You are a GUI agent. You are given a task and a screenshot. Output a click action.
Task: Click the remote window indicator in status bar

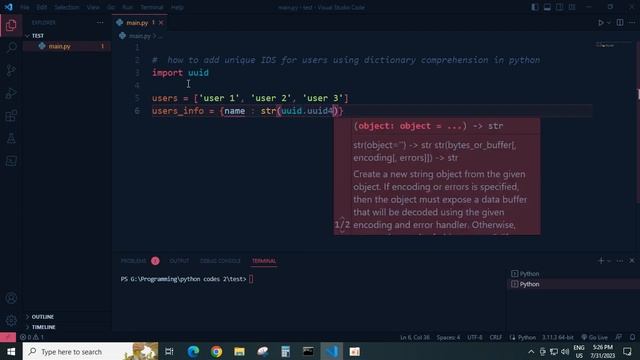tap(8, 337)
